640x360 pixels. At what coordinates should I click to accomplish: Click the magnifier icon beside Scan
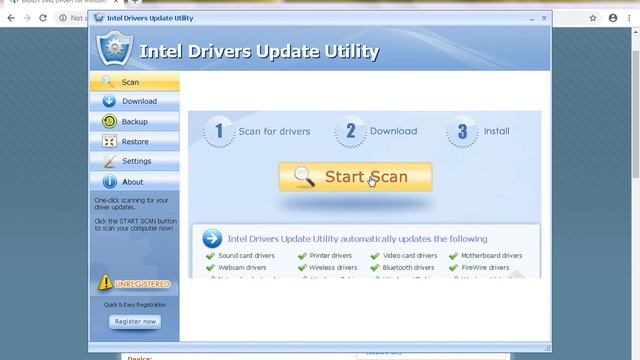(x=108, y=82)
